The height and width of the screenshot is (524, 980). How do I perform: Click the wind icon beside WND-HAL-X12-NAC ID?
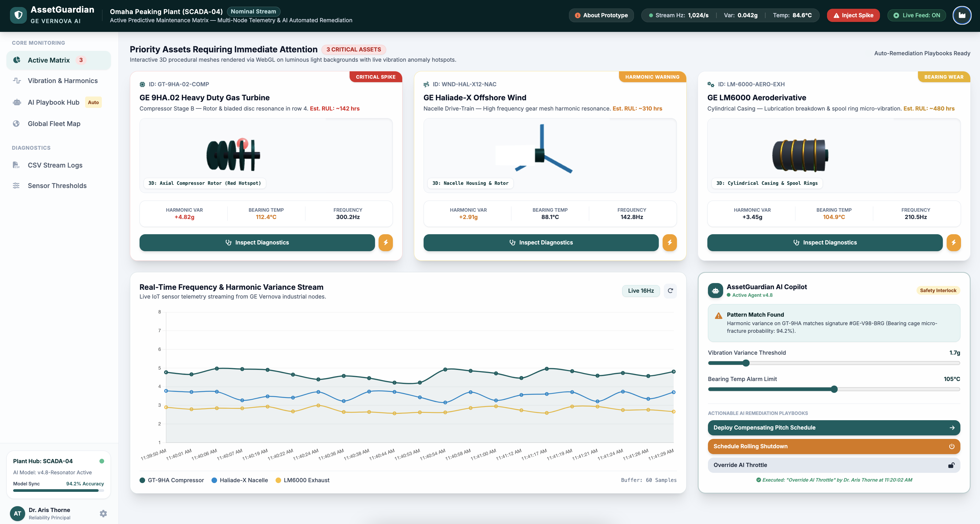click(x=426, y=85)
